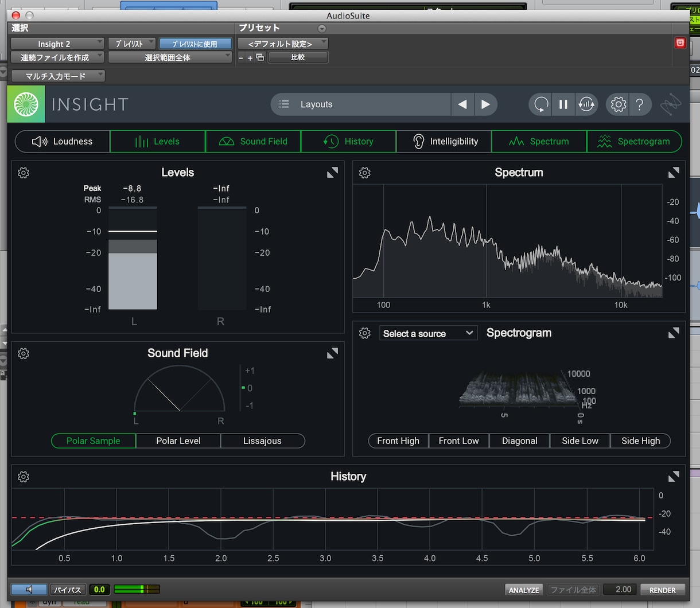The image size is (700, 608).
Task: Open the Spectrum panel settings gear
Action: click(x=365, y=173)
